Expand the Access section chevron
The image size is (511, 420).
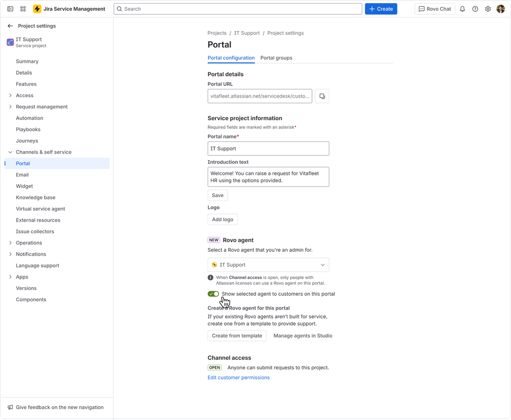(10, 96)
